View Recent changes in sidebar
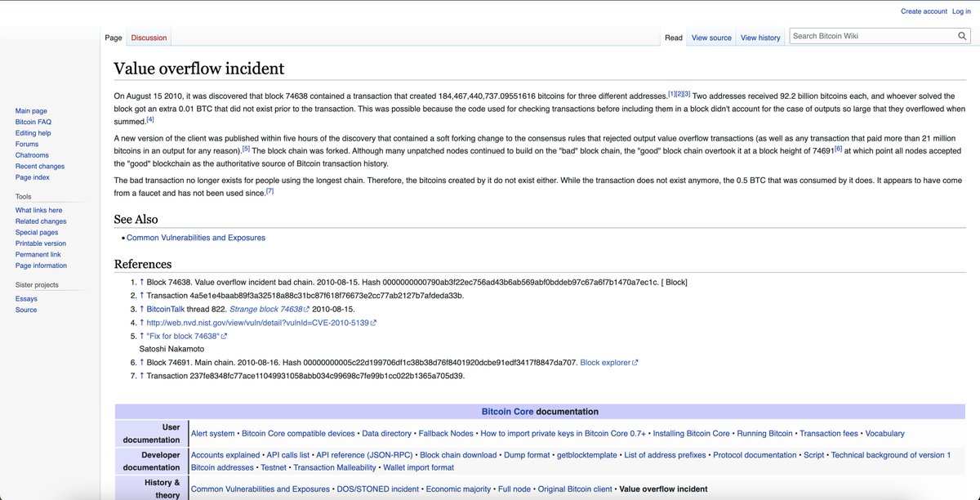980x500 pixels. coord(40,166)
